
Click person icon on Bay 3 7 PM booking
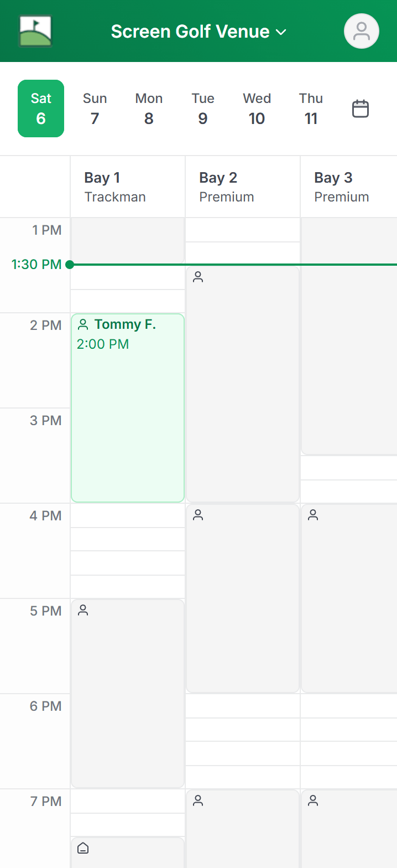[313, 800]
